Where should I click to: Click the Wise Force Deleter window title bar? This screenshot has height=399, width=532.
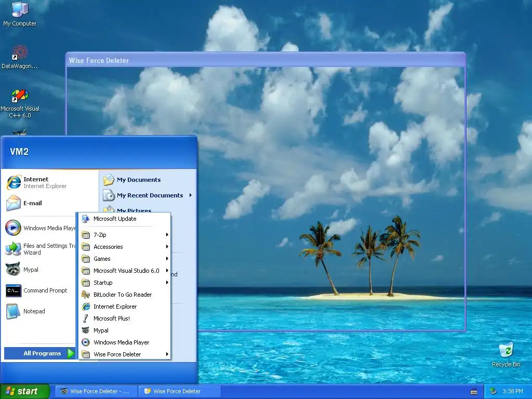tap(265, 60)
